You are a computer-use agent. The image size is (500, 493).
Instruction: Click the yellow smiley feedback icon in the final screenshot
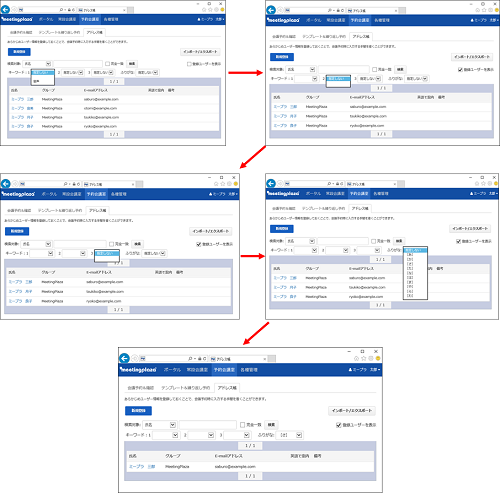point(378,358)
